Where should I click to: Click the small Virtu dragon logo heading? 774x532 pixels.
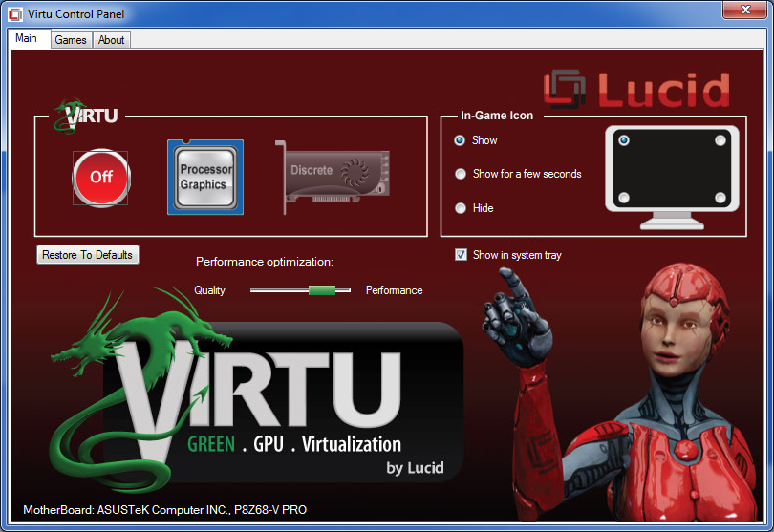pos(86,116)
